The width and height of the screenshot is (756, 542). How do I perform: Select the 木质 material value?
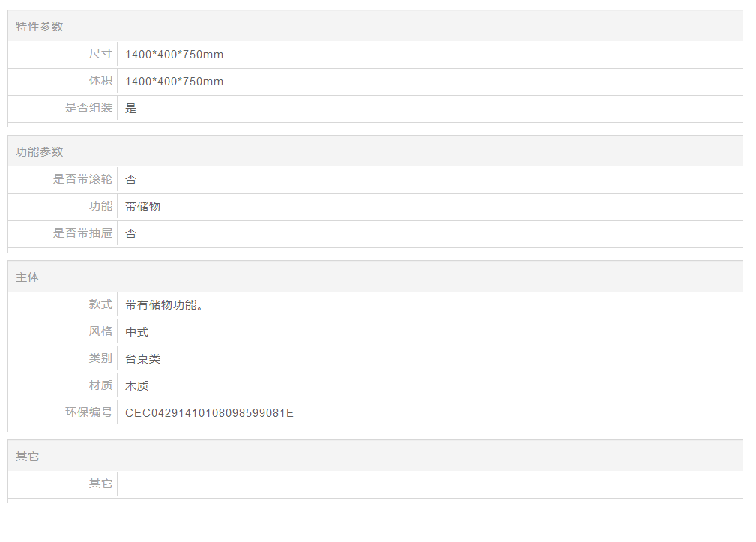[137, 386]
